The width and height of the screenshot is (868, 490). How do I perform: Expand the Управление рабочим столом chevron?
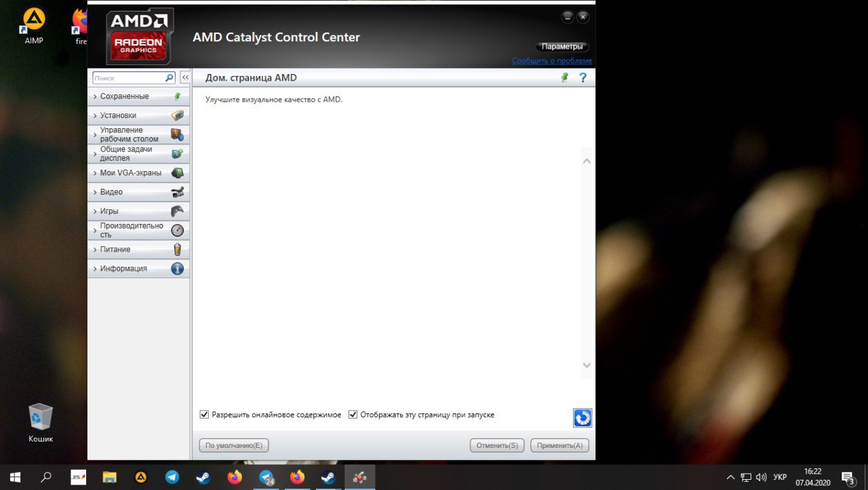95,134
